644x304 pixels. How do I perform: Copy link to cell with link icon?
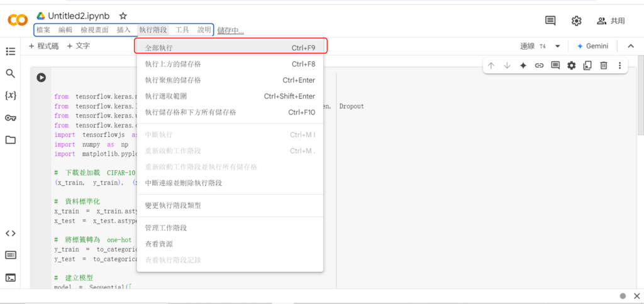(539, 65)
